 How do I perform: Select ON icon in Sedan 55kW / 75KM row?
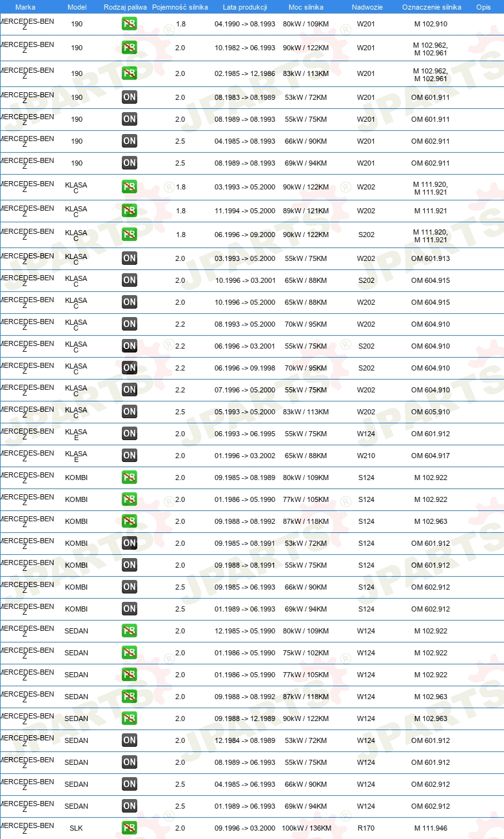(x=130, y=763)
